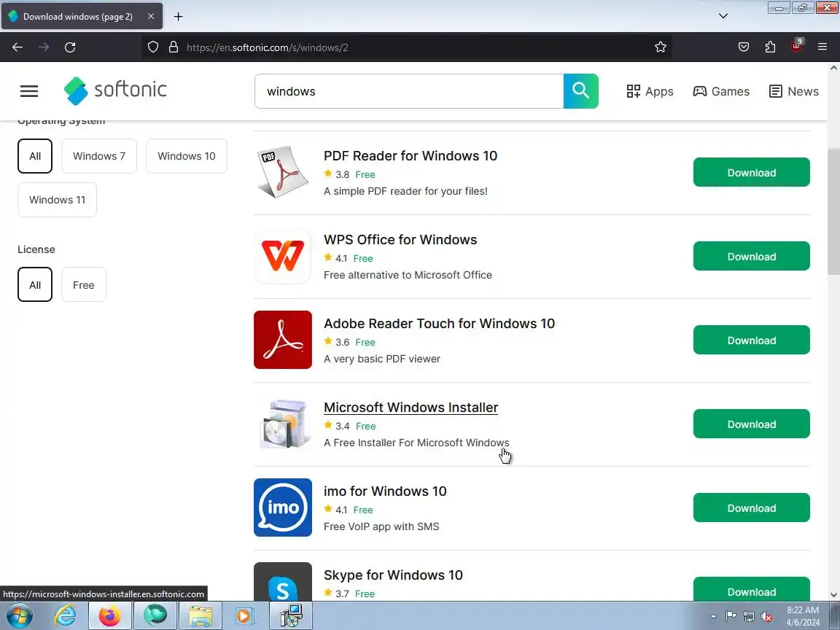840x630 pixels.
Task: Open a new browser tab
Action: 179,17
